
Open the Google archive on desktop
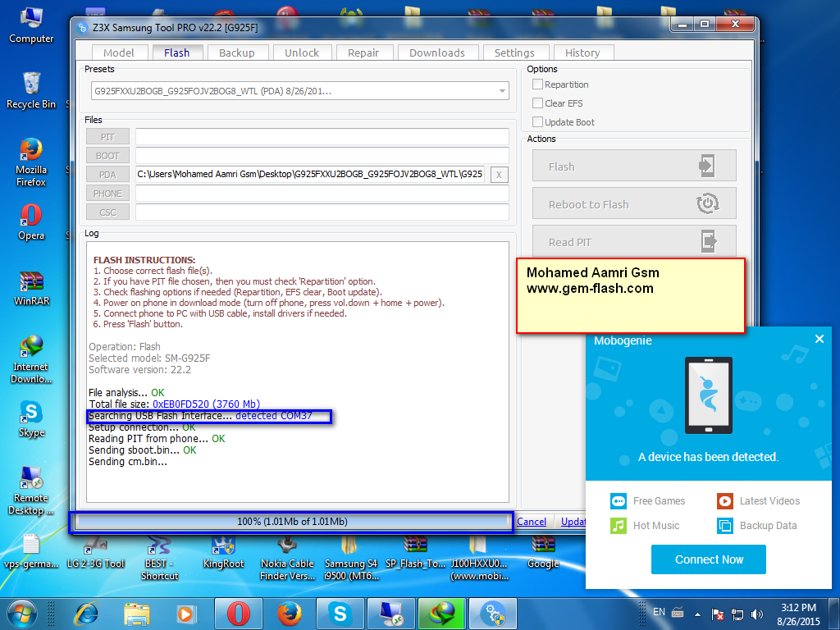pyautogui.click(x=543, y=552)
